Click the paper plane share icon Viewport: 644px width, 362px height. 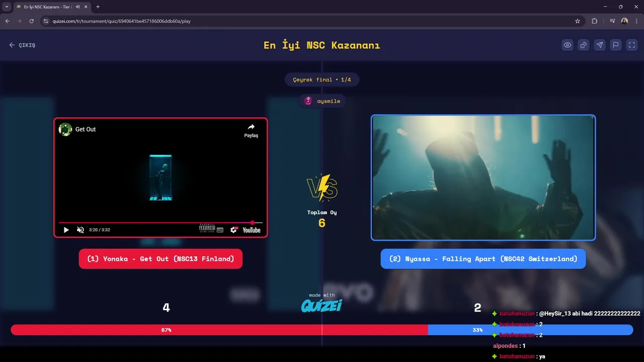tap(600, 45)
